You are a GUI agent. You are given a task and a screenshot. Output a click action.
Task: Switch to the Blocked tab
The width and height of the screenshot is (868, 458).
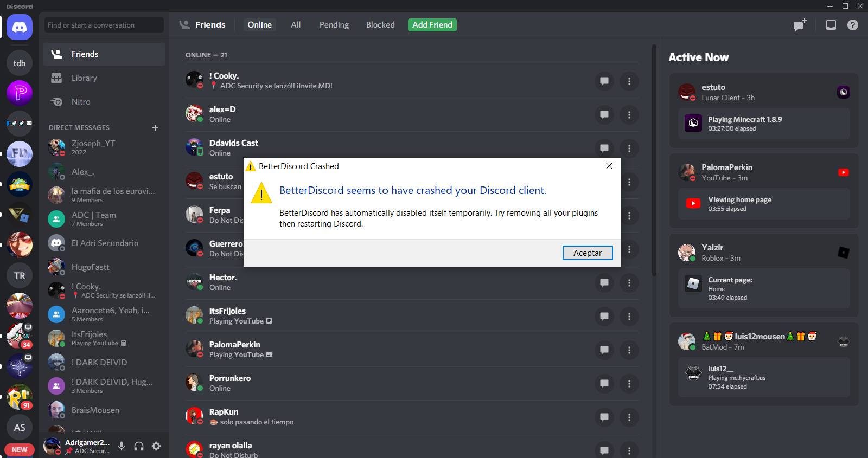click(380, 25)
